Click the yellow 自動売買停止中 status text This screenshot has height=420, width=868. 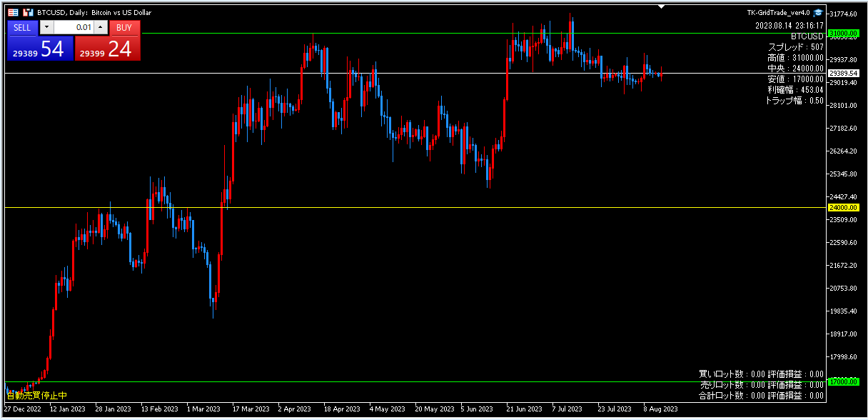(x=37, y=395)
